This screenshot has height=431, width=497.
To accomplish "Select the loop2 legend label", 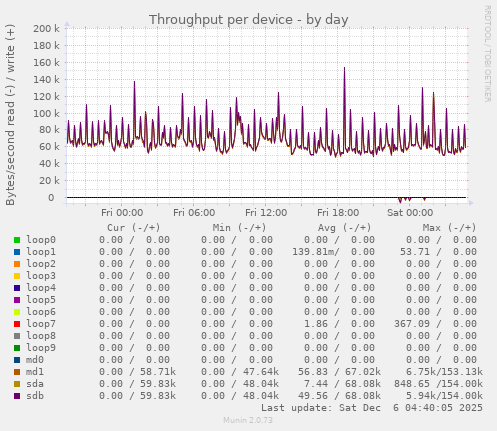I will tap(41, 264).
